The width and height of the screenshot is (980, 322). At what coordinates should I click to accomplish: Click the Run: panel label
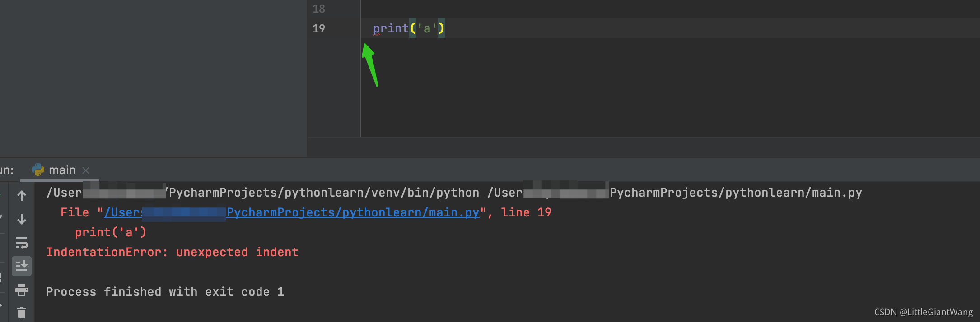coord(6,170)
